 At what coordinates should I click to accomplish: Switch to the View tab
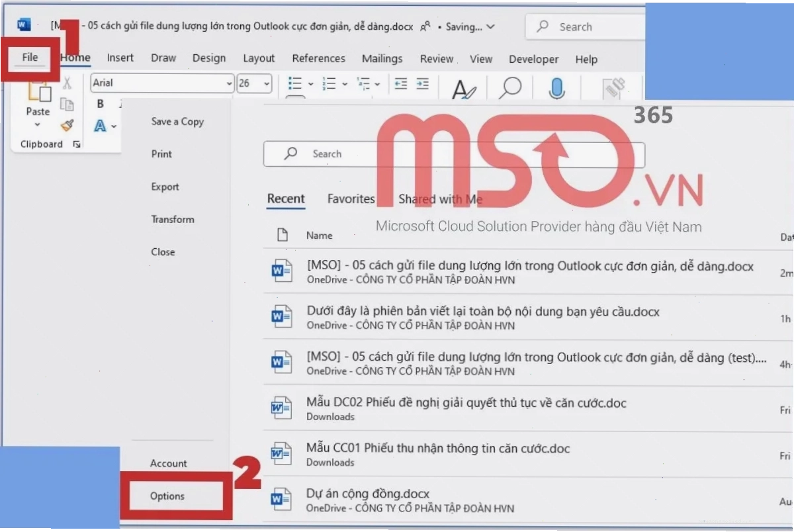coord(481,58)
